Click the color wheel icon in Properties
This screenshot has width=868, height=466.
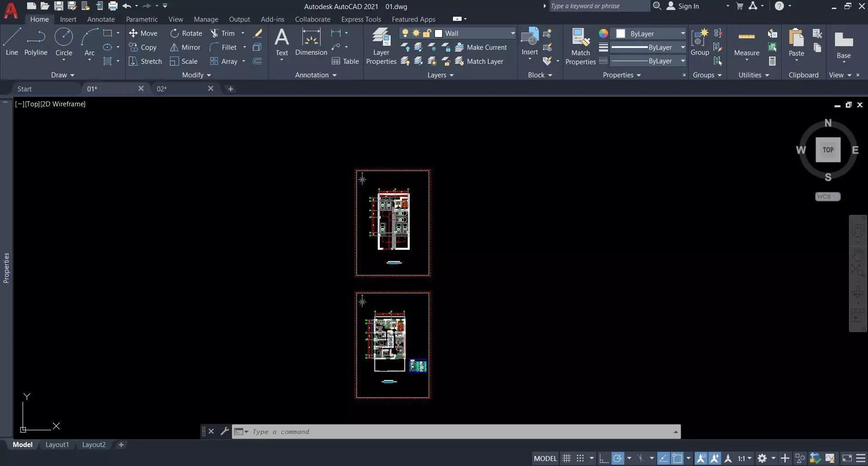603,33
